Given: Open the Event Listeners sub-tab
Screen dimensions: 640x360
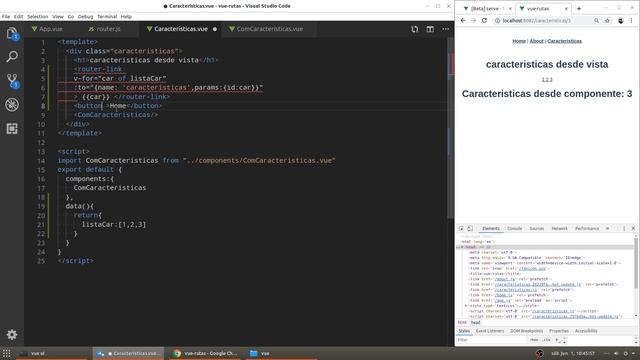Looking at the screenshot, I should click(490, 331).
